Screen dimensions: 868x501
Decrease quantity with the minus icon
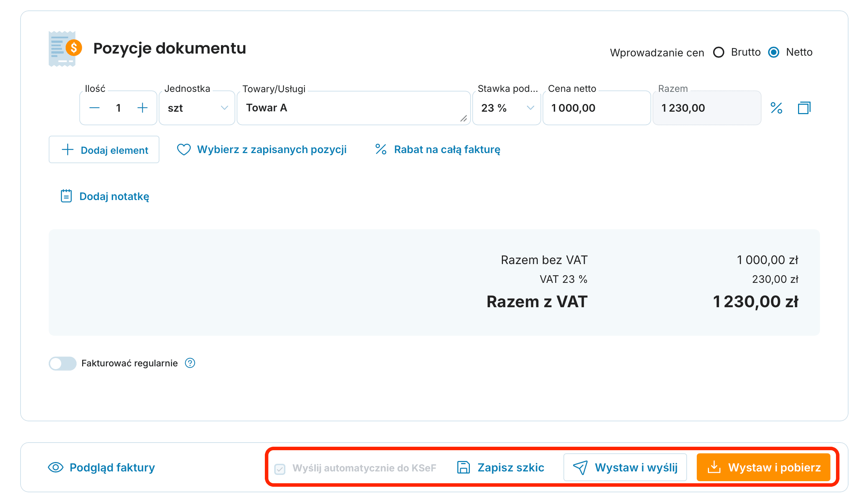[x=94, y=108]
